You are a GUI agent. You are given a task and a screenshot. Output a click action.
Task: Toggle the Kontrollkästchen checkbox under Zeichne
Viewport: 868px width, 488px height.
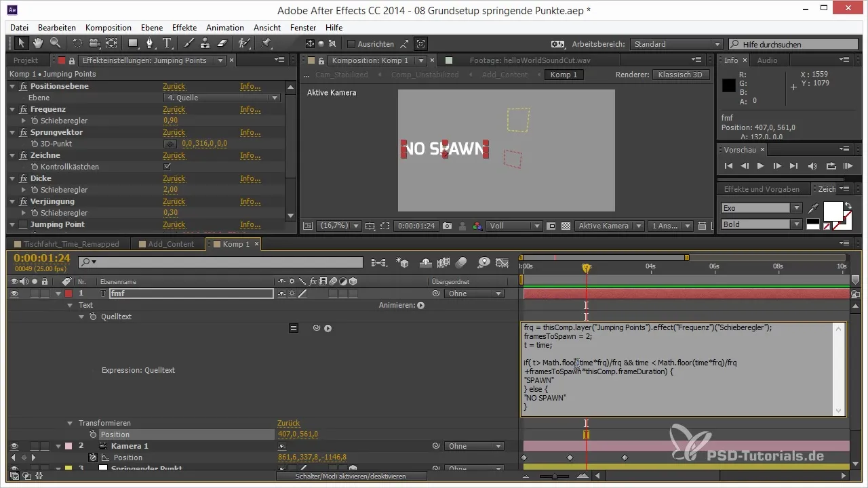click(167, 167)
